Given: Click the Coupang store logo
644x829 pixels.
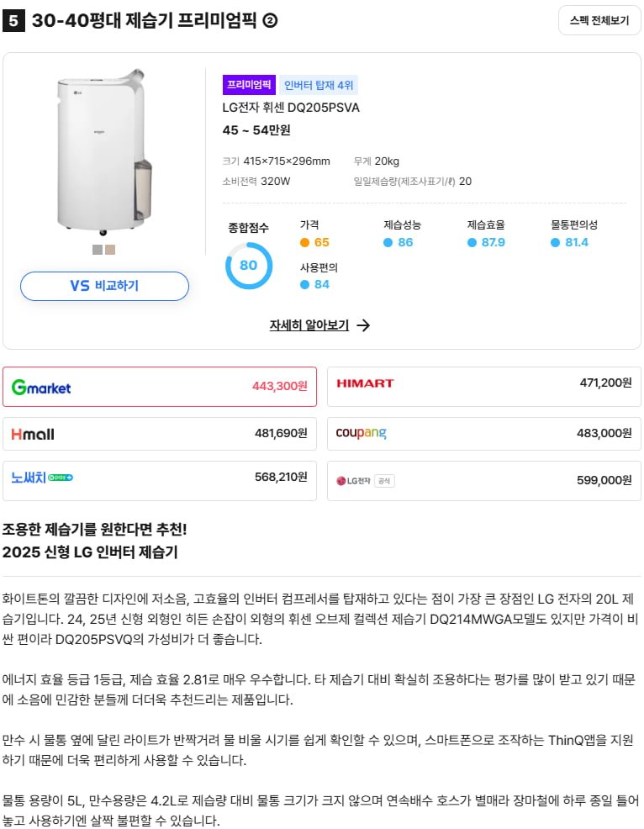Looking at the screenshot, I should [361, 433].
